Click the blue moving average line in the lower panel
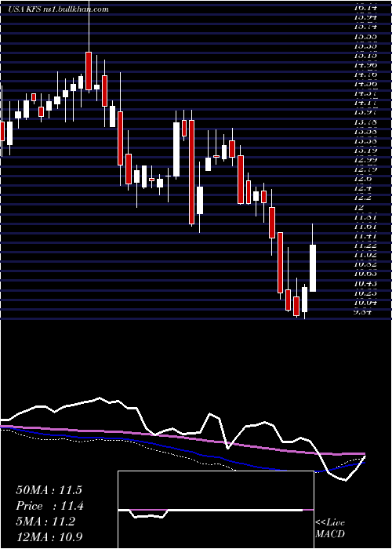Image resolution: width=392 pixels, height=549 pixels. [x=182, y=450]
